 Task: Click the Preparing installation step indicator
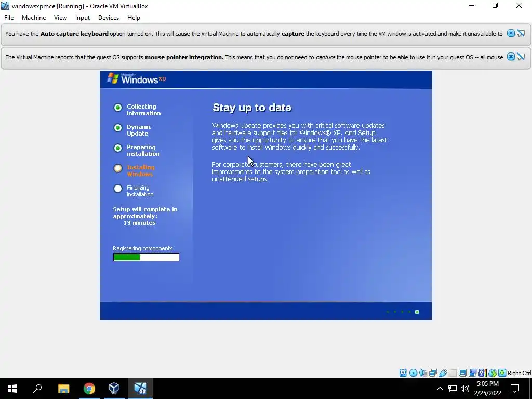coord(118,148)
